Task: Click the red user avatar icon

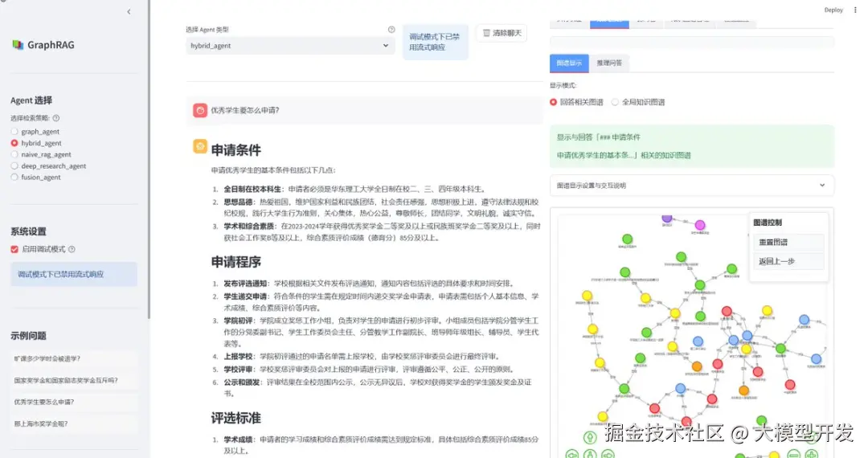Action: pyautogui.click(x=200, y=110)
